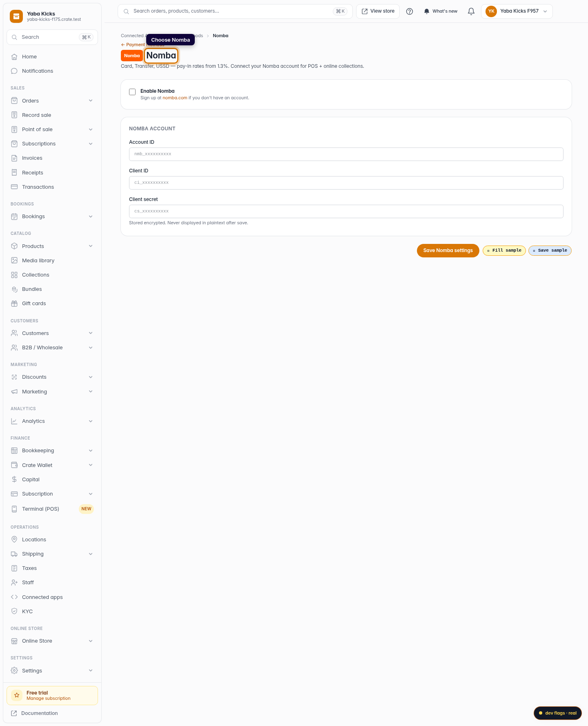Viewport: 588px width, 726px height.
Task: Open the Subscription finance menu item
Action: (x=52, y=494)
